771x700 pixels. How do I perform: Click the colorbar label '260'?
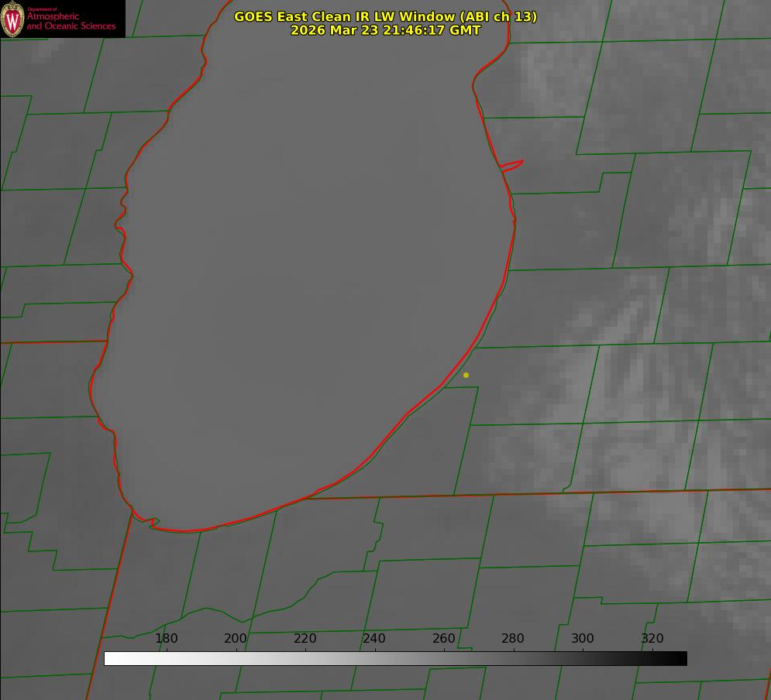[443, 638]
